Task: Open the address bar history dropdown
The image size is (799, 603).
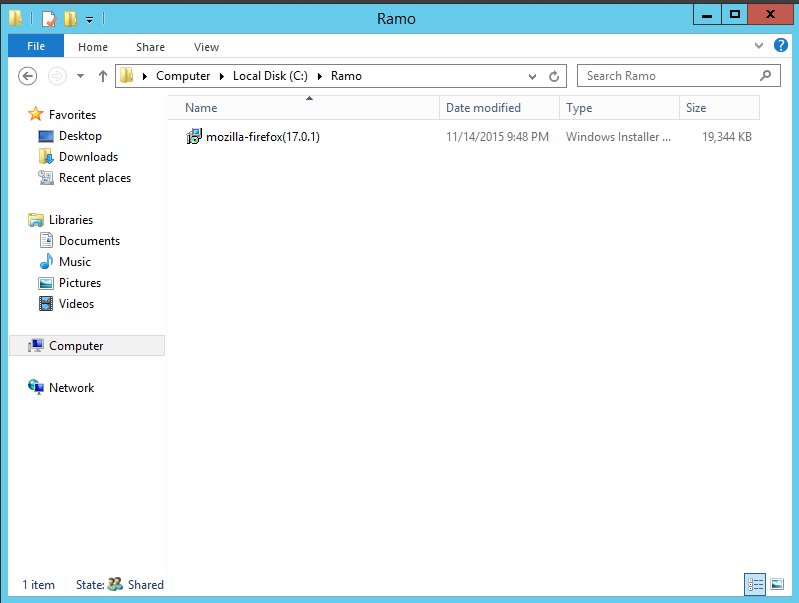Action: coord(532,76)
